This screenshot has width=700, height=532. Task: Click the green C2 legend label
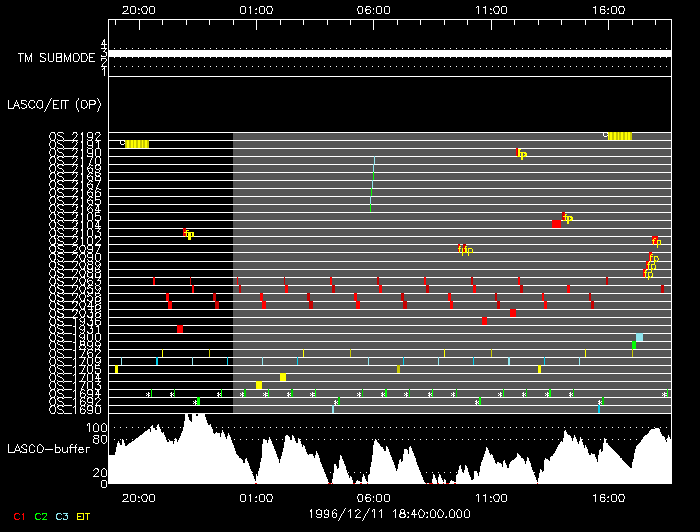tap(41, 516)
